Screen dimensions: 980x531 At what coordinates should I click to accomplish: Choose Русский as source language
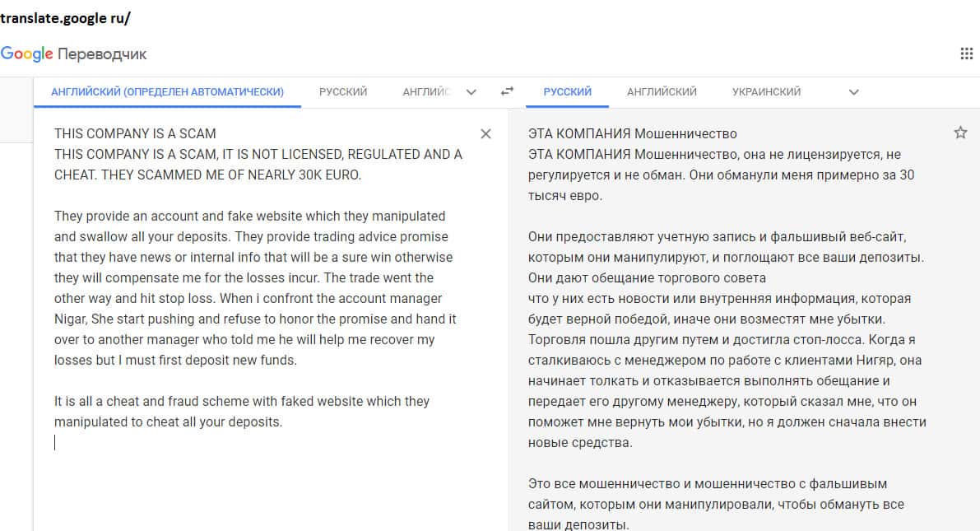343,92
